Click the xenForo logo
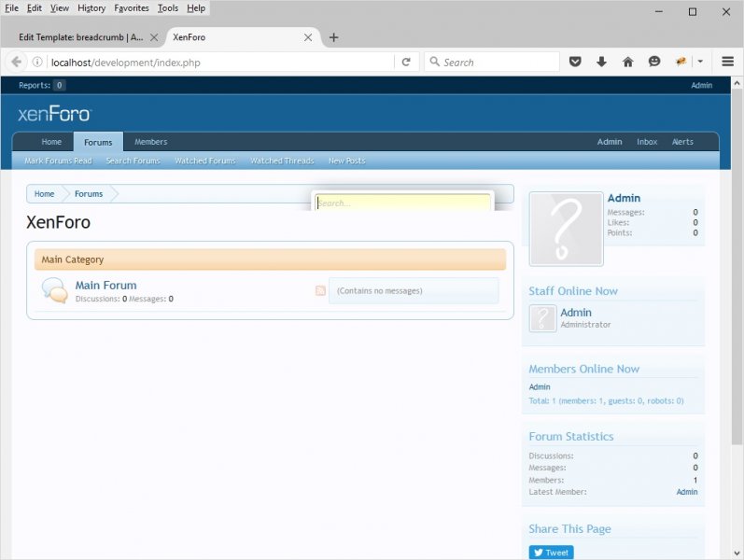Image resolution: width=744 pixels, height=560 pixels. tap(54, 114)
